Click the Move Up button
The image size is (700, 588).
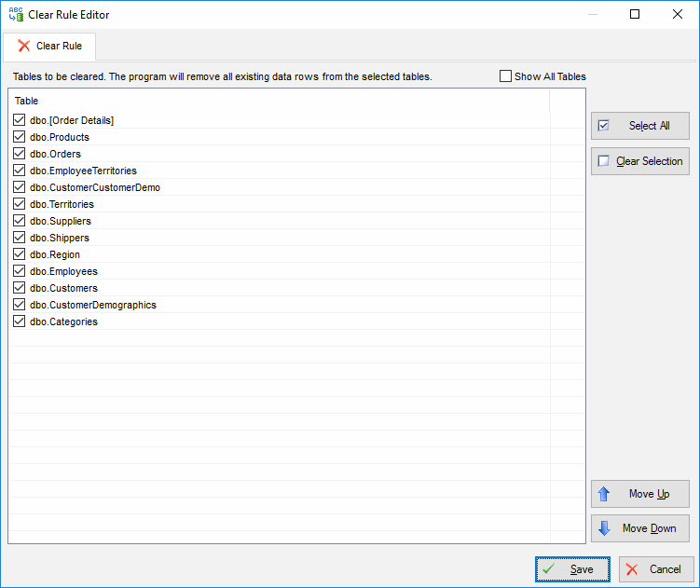click(x=640, y=494)
